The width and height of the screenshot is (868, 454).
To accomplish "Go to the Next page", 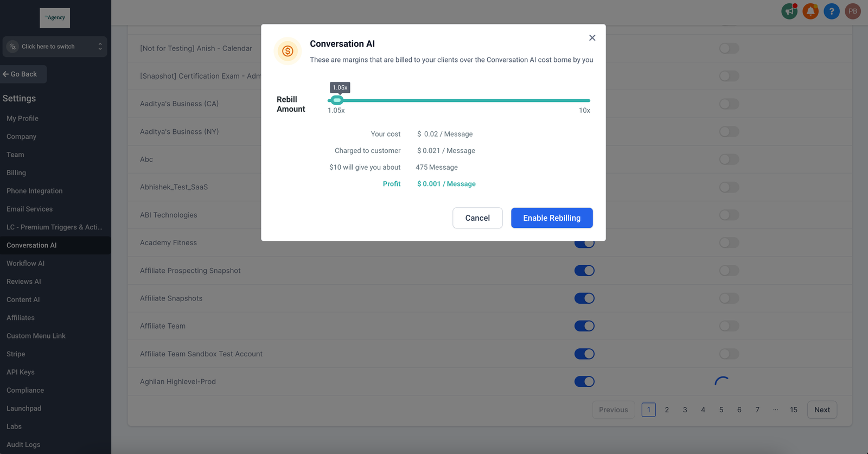I will (821, 410).
